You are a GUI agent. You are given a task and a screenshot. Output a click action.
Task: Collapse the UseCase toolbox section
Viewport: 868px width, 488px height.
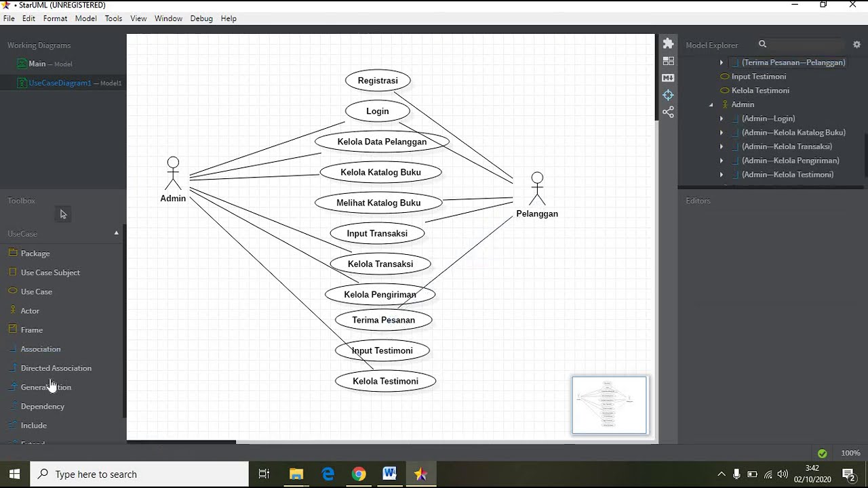(116, 233)
